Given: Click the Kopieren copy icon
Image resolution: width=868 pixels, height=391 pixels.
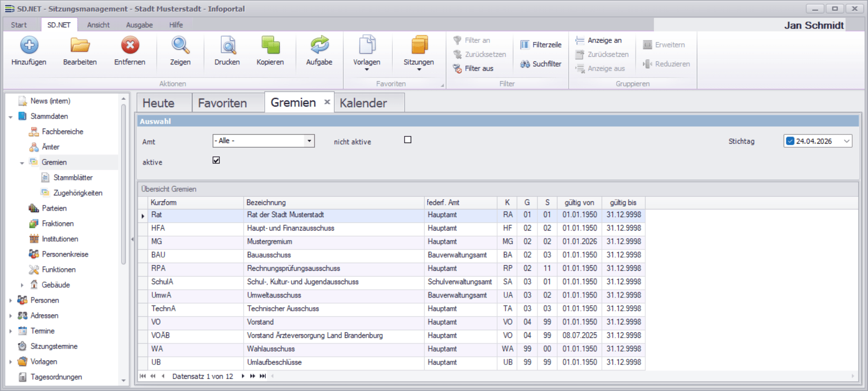Looking at the screenshot, I should 270,45.
